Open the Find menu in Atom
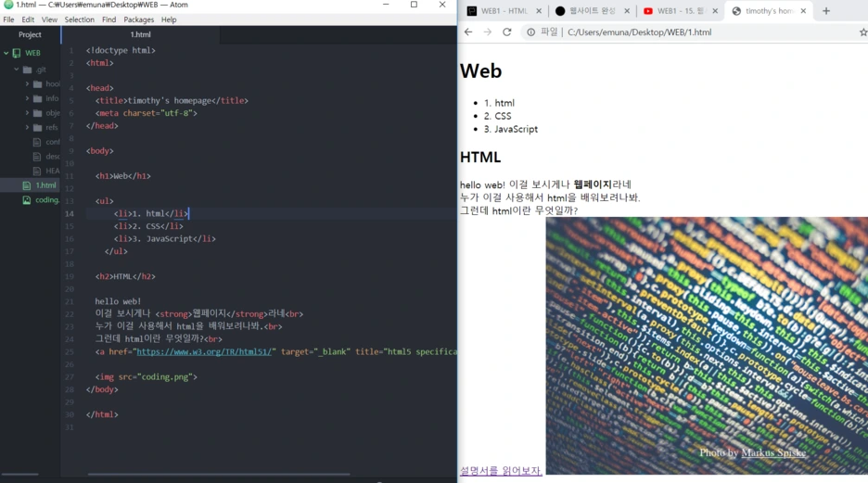868x483 pixels. (x=109, y=19)
